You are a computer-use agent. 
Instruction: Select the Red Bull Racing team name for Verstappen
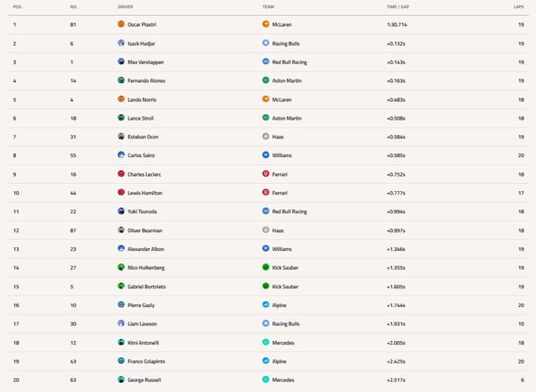click(x=289, y=62)
